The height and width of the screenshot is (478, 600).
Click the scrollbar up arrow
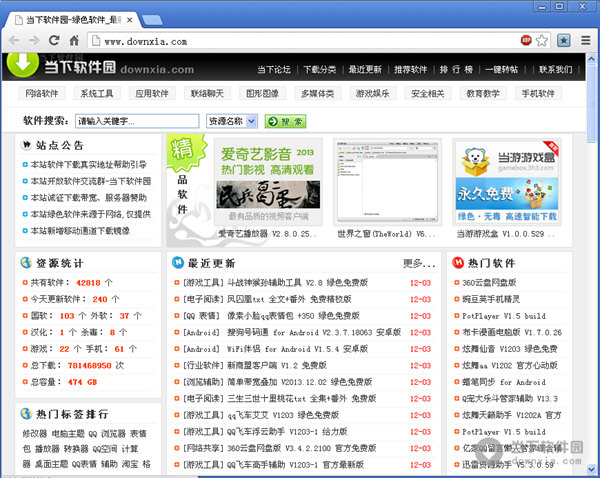tap(591, 59)
